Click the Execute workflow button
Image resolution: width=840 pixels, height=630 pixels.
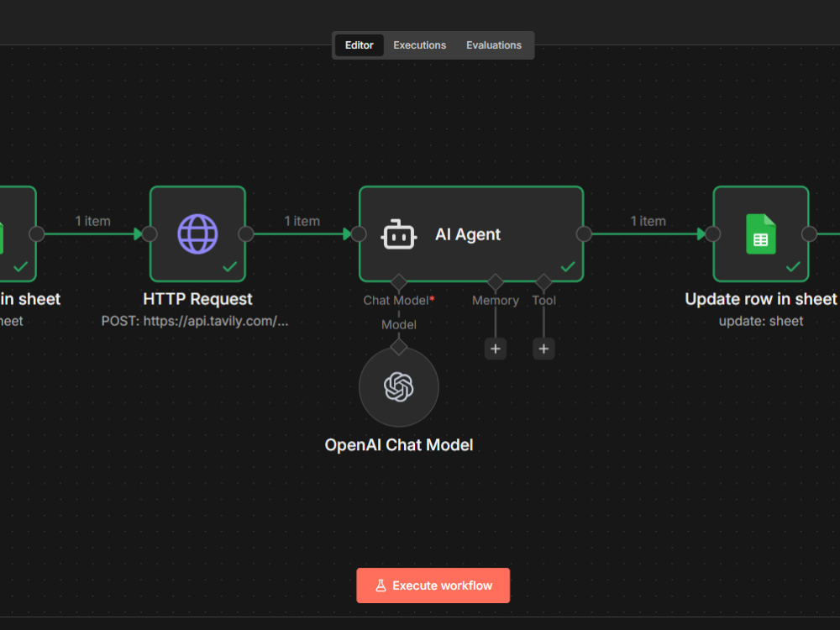433,585
